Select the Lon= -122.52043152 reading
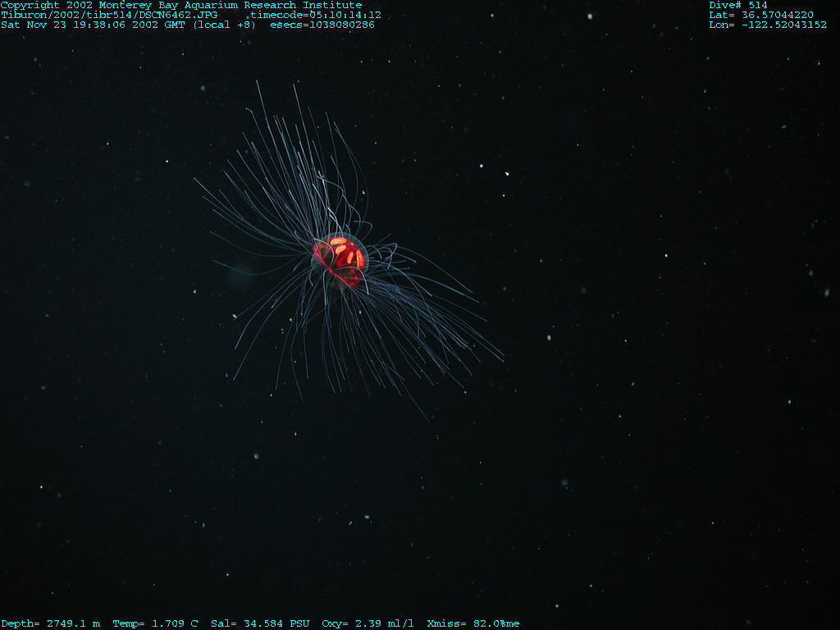The width and height of the screenshot is (840, 630). coord(768,25)
